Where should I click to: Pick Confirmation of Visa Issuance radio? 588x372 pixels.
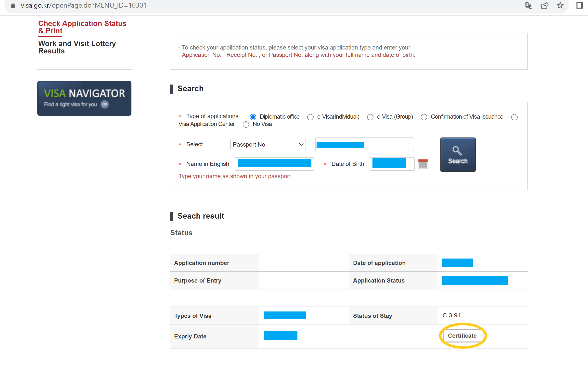coord(424,117)
